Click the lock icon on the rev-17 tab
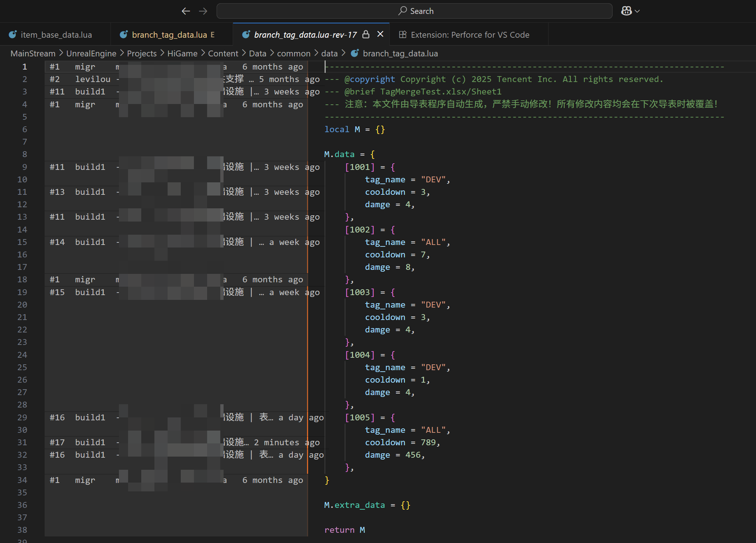The width and height of the screenshot is (756, 543). (366, 34)
